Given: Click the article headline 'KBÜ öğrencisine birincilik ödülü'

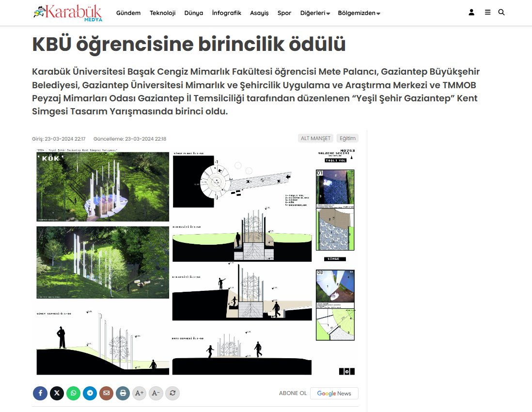Looking at the screenshot, I should tap(188, 44).
